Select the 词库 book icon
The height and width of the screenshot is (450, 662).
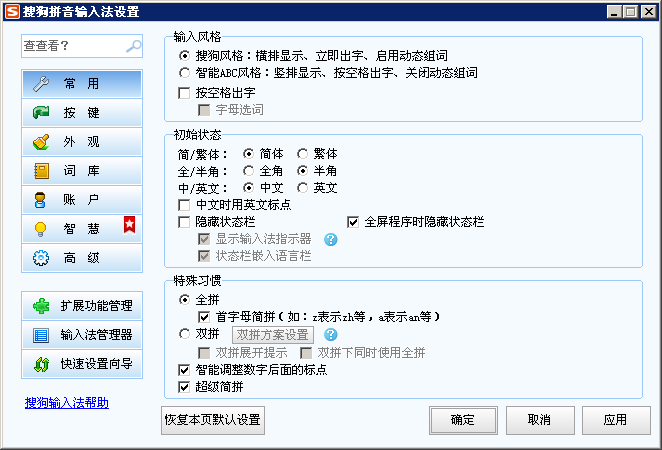(x=41, y=171)
